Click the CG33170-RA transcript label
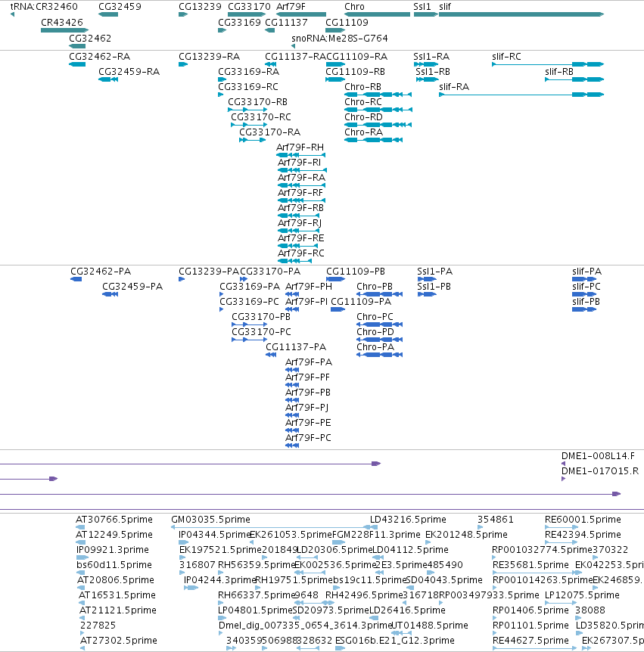Viewport: 644px width, 652px height. 269,132
